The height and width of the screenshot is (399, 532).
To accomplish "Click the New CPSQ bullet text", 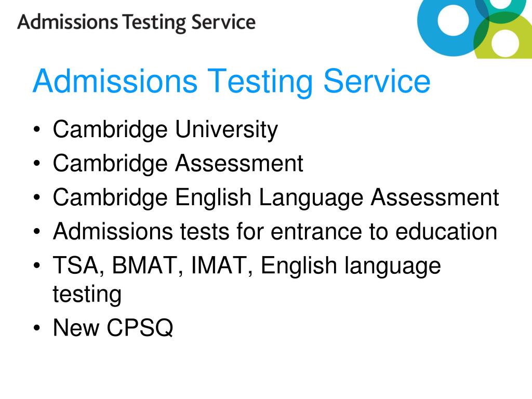I will click(113, 327).
